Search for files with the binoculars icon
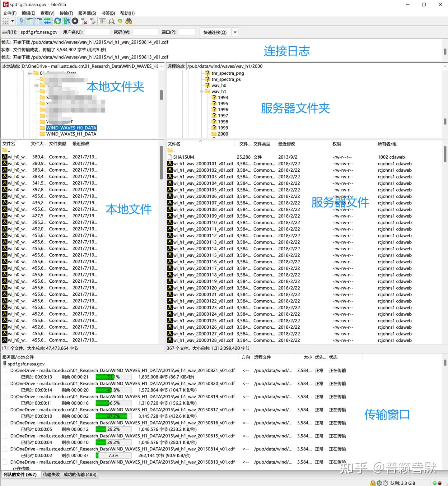Viewport: 448px width, 486px height. coord(129,21)
